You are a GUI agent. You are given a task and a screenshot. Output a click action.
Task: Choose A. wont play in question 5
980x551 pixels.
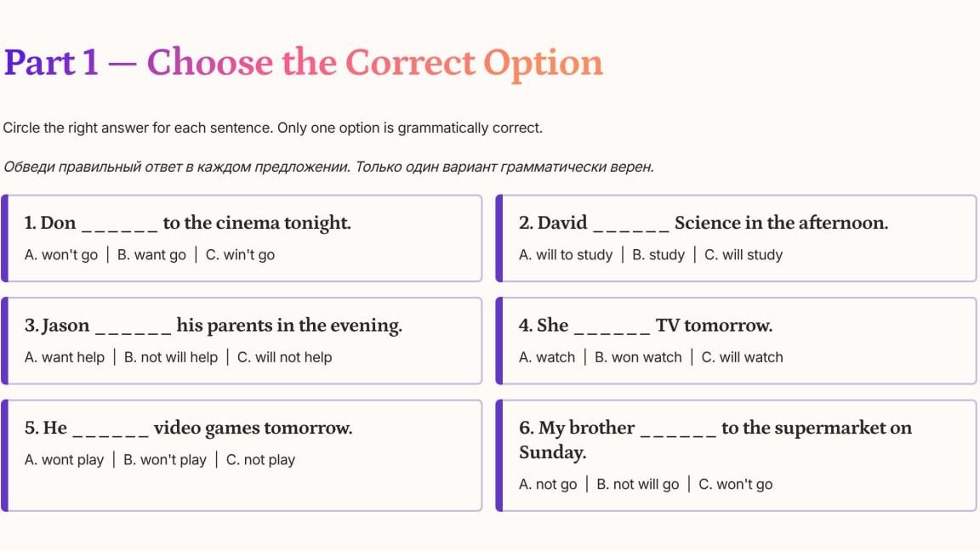64,460
